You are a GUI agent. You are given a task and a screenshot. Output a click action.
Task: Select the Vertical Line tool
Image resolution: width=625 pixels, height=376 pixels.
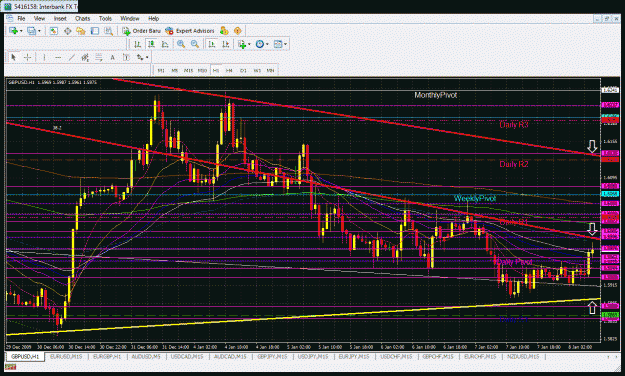[x=44, y=58]
